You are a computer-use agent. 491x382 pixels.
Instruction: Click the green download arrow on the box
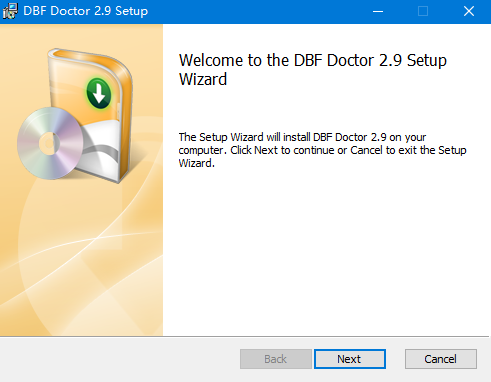(x=99, y=93)
